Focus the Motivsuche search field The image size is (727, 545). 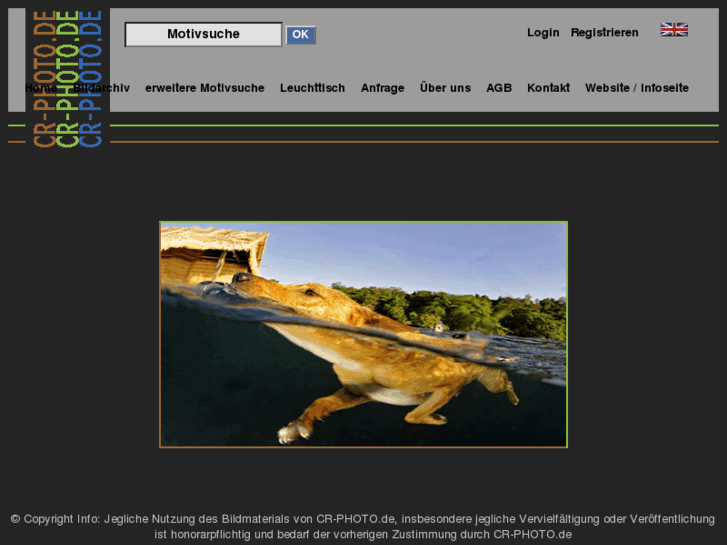click(x=203, y=34)
